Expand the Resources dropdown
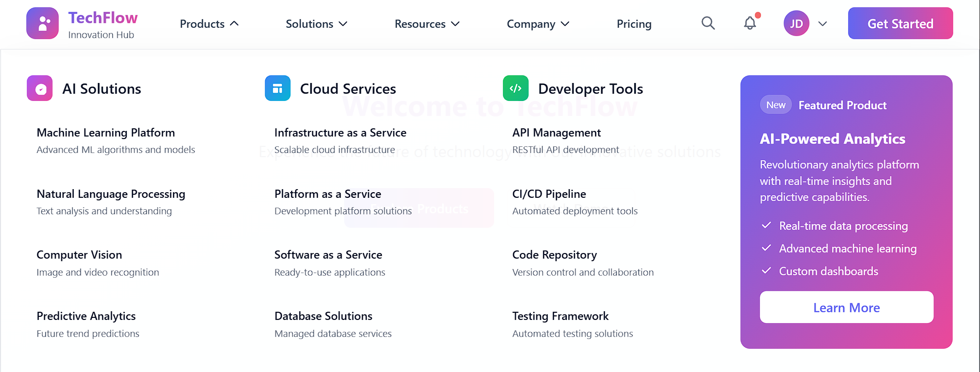Image resolution: width=980 pixels, height=372 pixels. pyautogui.click(x=427, y=24)
